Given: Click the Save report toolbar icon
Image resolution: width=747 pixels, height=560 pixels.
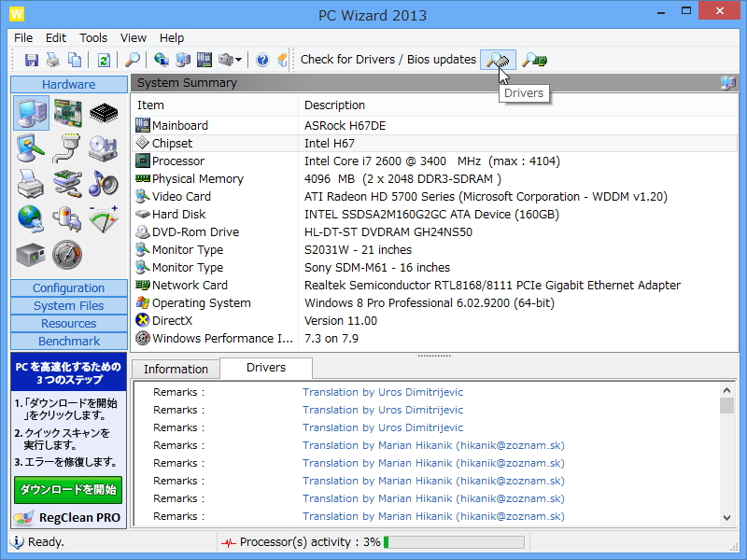Looking at the screenshot, I should [x=32, y=60].
